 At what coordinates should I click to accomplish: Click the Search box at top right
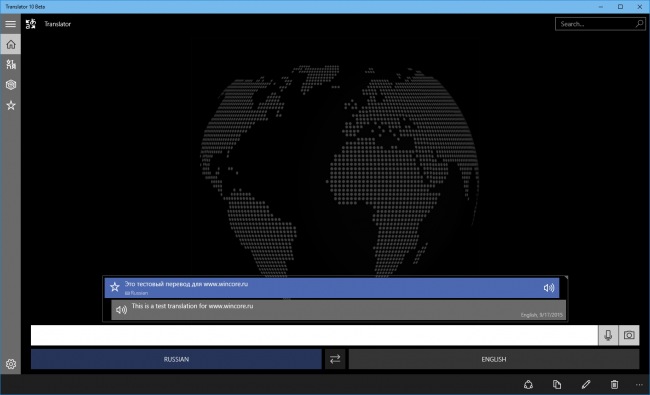click(x=600, y=24)
